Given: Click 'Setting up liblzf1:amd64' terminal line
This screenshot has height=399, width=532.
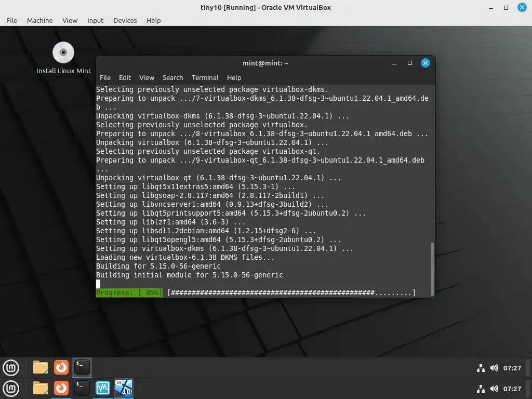Looking at the screenshot, I should [x=170, y=222].
